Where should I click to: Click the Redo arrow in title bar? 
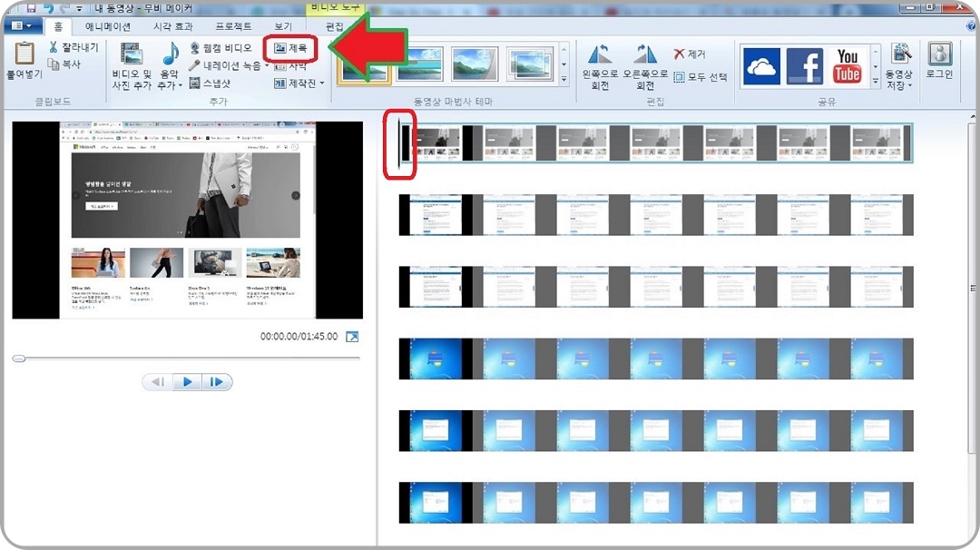(64, 8)
